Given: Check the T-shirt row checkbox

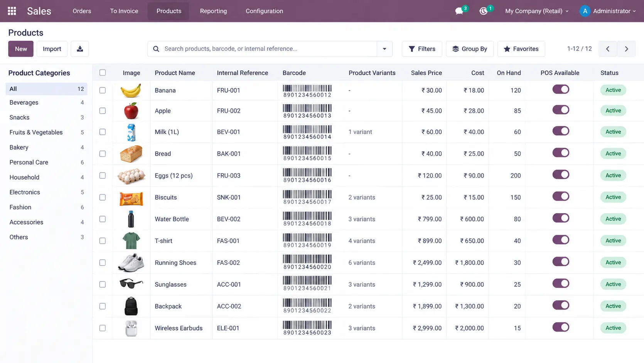Looking at the screenshot, I should (103, 241).
